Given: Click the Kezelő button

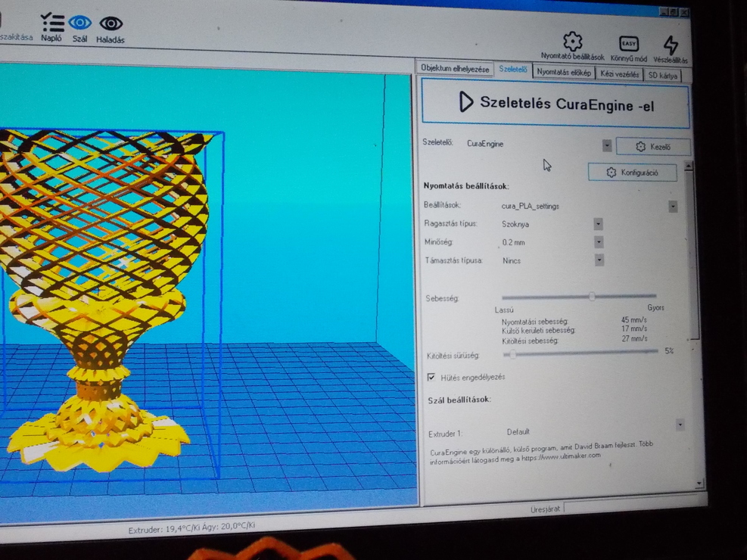Looking at the screenshot, I should pos(653,147).
